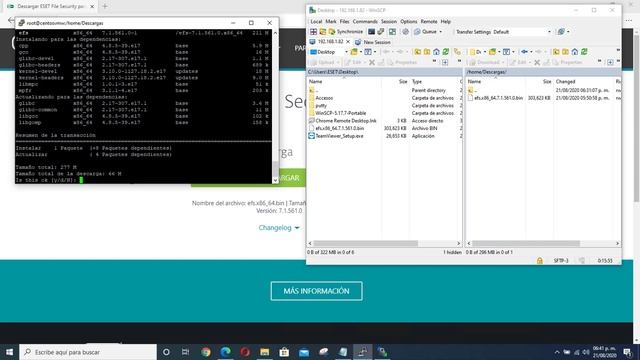Open Transfer Settings Default dropdown

pyautogui.click(x=522, y=32)
